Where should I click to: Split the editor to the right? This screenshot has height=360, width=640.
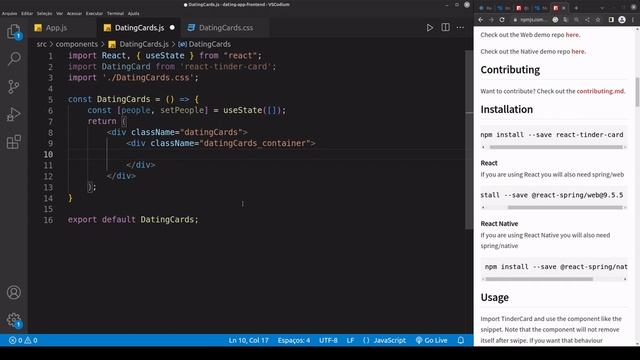(x=445, y=27)
